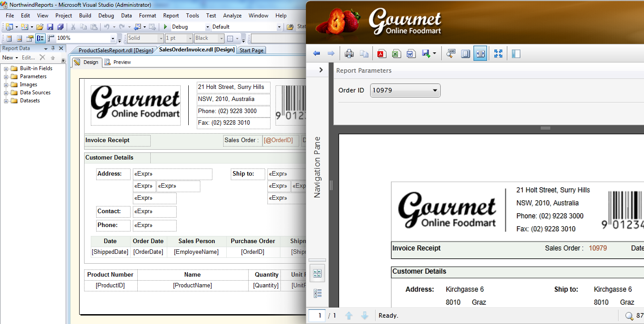Click the full screen arrows icon
This screenshot has height=324, width=644.
[x=498, y=54]
